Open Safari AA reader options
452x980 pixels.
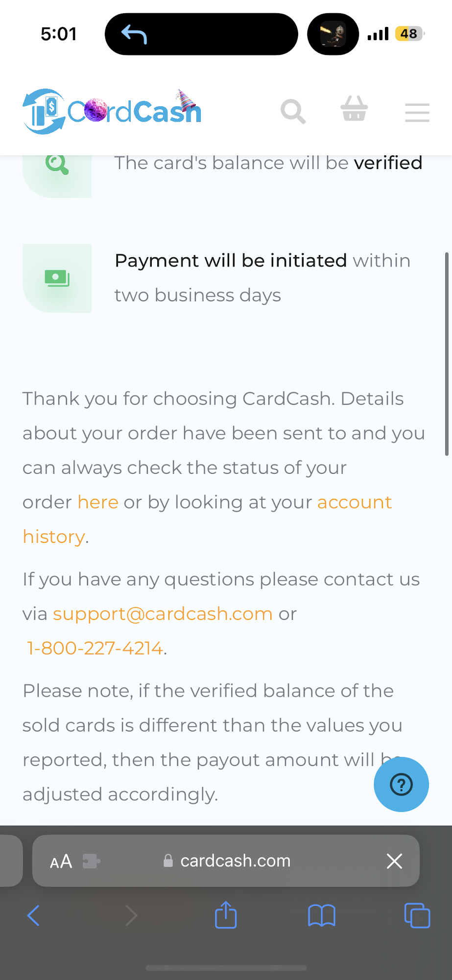(x=61, y=861)
